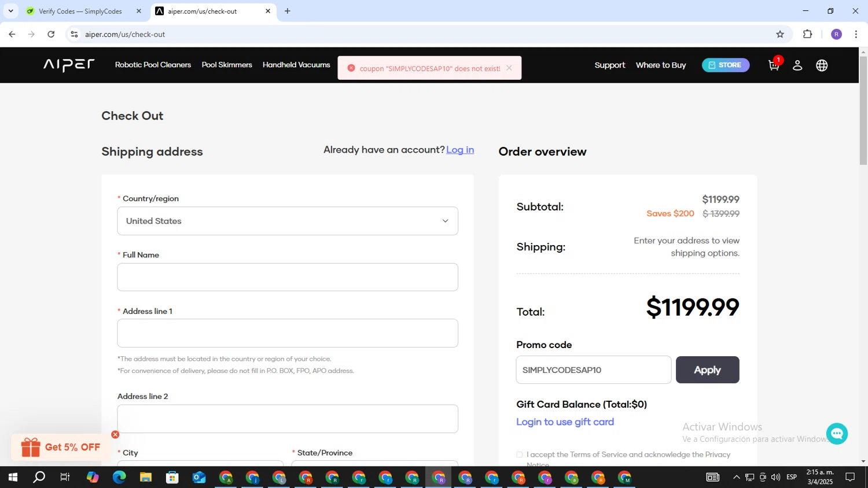Close the Verify Codes SimplyCodes tab
868x488 pixels.
139,11
